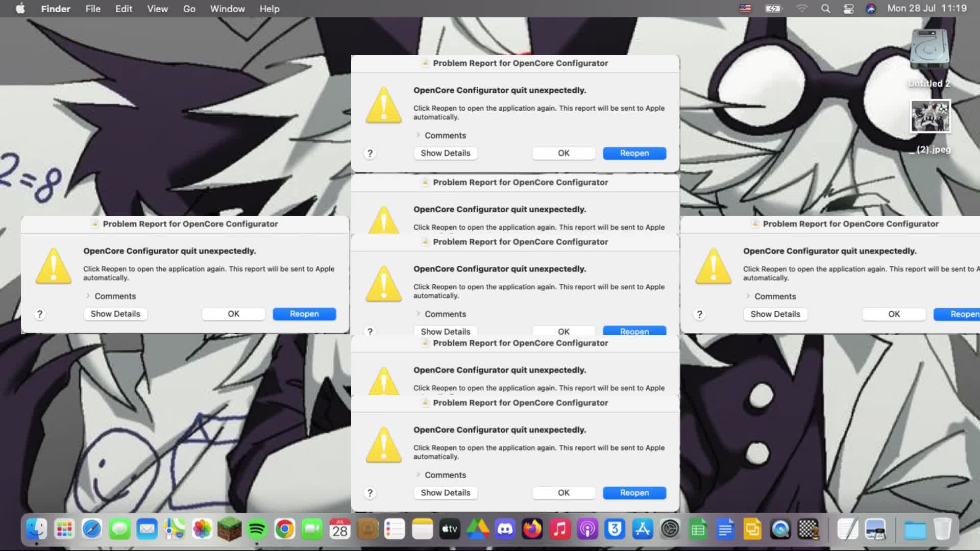Open Launchpad in the Dock

(64, 529)
